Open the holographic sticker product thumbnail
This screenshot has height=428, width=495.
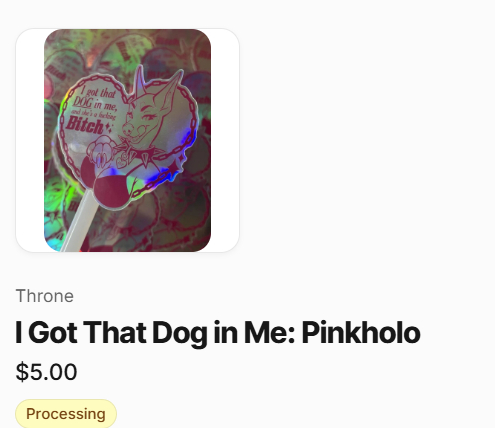[127, 140]
